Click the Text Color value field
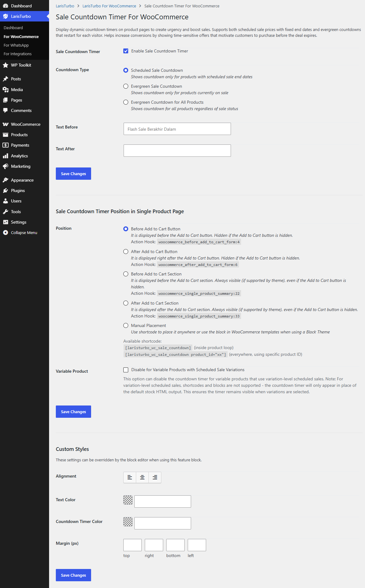Viewport: 365px width, 588px height. 163,502
